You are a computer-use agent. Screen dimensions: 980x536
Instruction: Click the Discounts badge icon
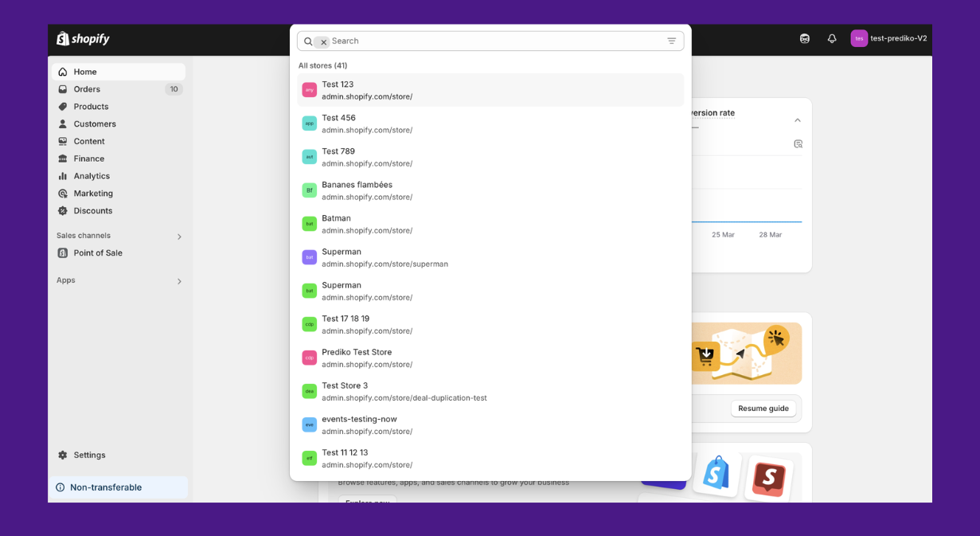[63, 211]
